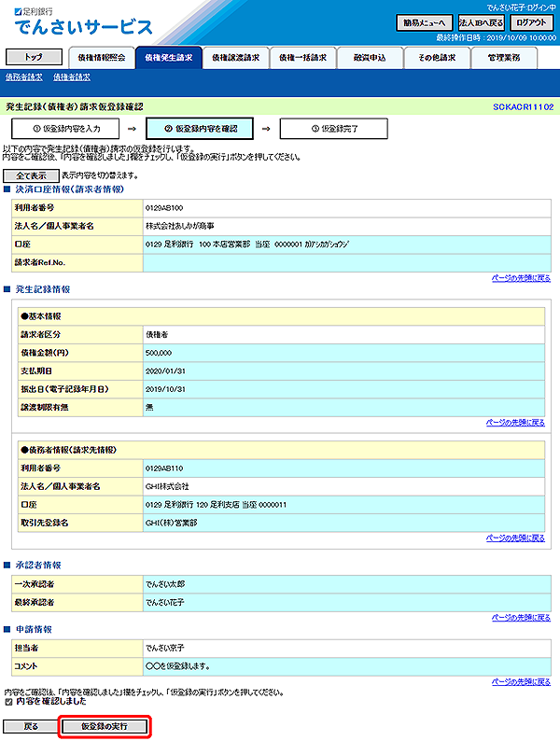
Task: Click the 債務者請求 submenu link
Action: (x=24, y=77)
